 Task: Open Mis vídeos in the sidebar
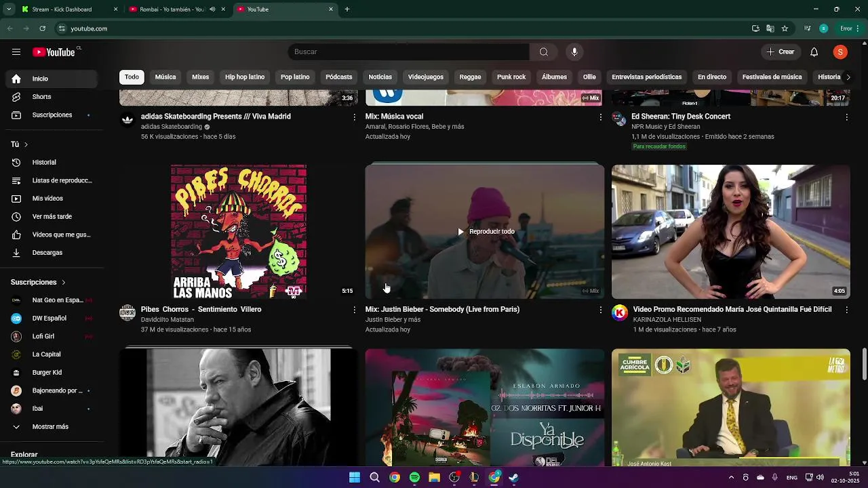coord(52,199)
